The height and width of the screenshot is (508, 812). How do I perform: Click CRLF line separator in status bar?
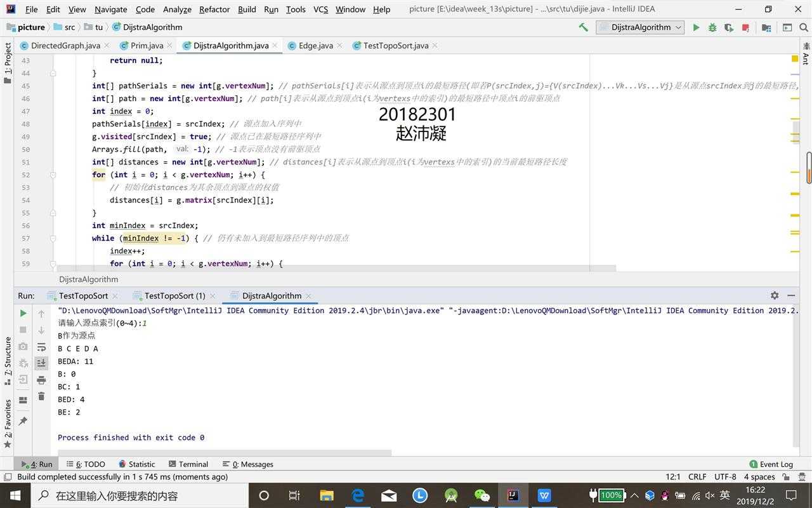[697, 477]
